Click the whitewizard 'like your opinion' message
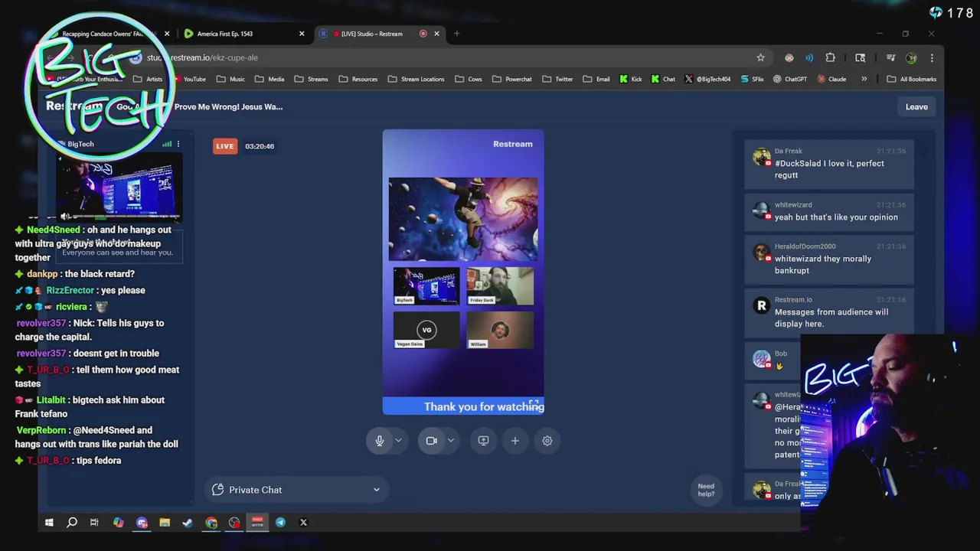Image resolution: width=980 pixels, height=551 pixels. [x=829, y=211]
